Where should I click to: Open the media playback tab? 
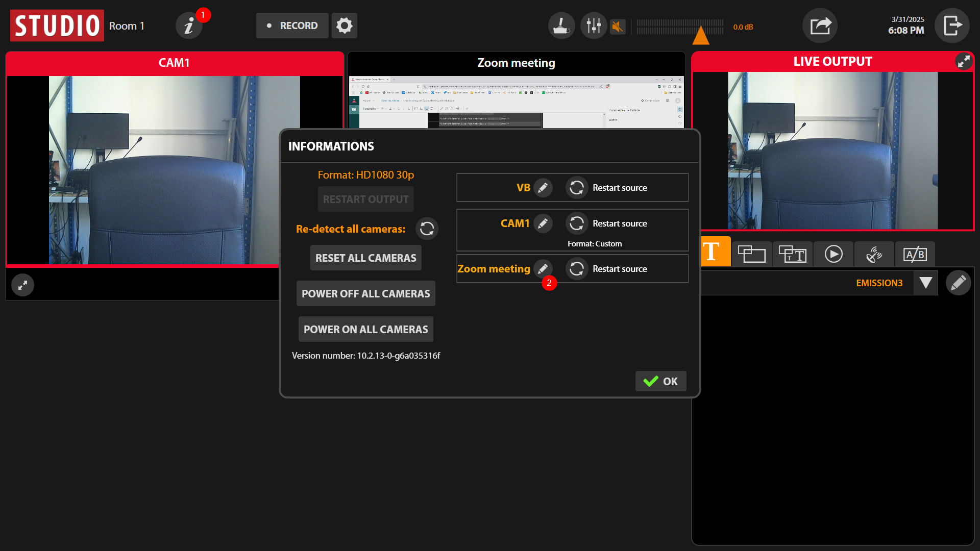834,254
